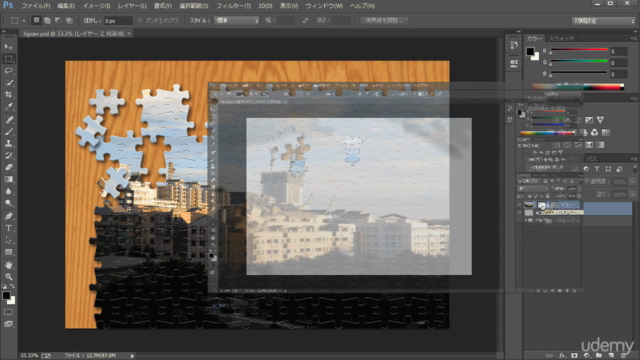
Task: Toggle visibility of the second layer
Action: pos(519,213)
